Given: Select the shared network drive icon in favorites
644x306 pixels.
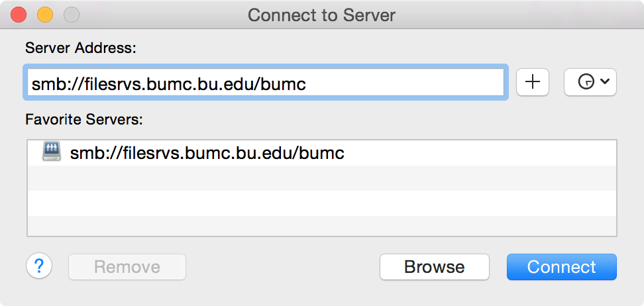Looking at the screenshot, I should (52, 151).
